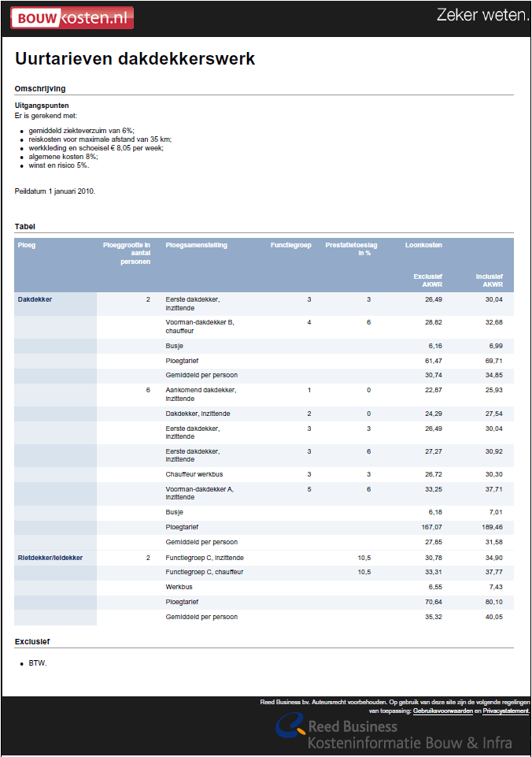Click the value 6,55 in Werkbus row
This screenshot has width=532, height=757.
[x=435, y=587]
